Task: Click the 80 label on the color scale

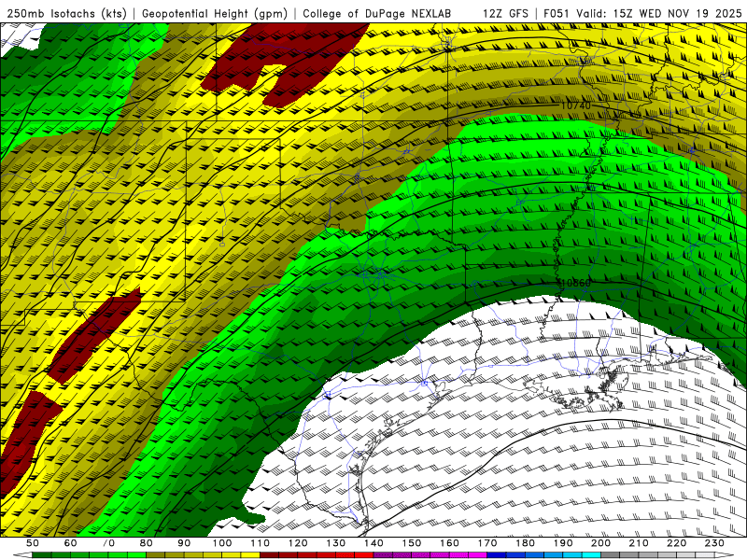Action: [x=146, y=543]
